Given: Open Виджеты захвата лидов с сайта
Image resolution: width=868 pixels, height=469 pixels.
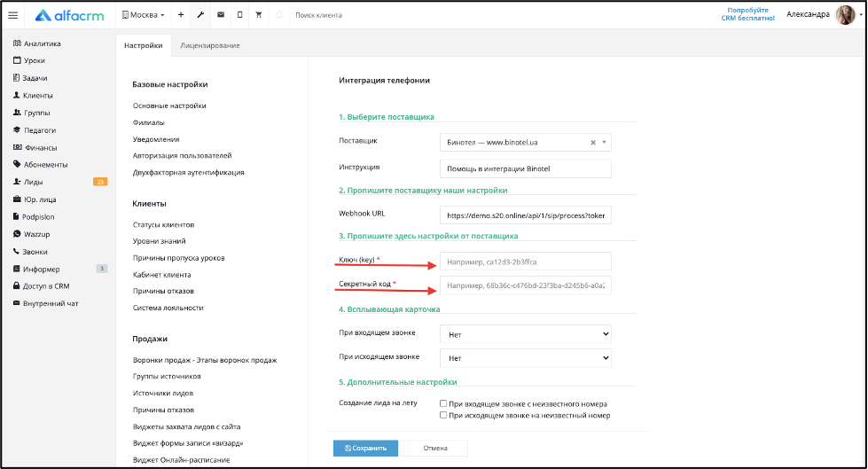Looking at the screenshot, I should (186, 426).
